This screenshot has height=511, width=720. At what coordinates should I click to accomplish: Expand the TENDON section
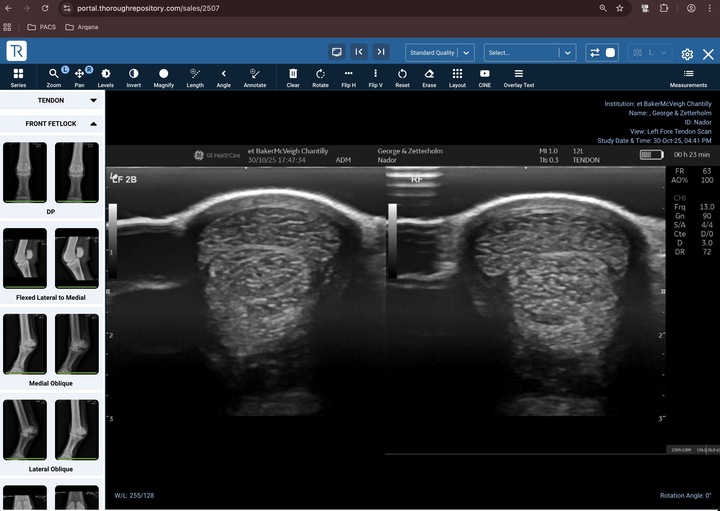[x=93, y=100]
